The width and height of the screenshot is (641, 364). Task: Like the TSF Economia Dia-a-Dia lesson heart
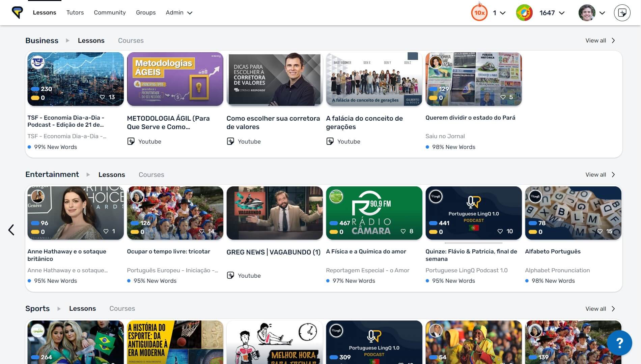[103, 97]
